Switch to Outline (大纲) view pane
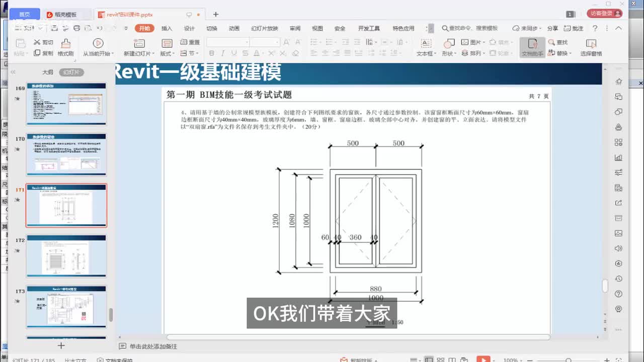This screenshot has width=644, height=362. (48, 72)
